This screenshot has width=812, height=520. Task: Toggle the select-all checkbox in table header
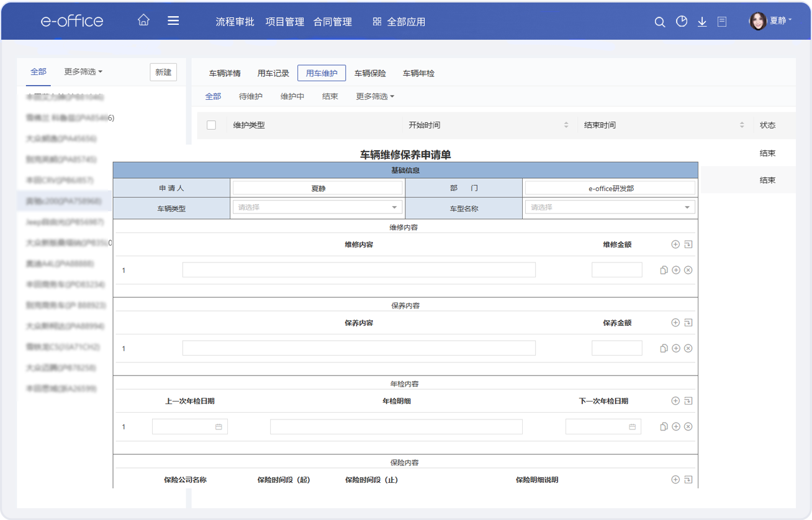point(211,125)
